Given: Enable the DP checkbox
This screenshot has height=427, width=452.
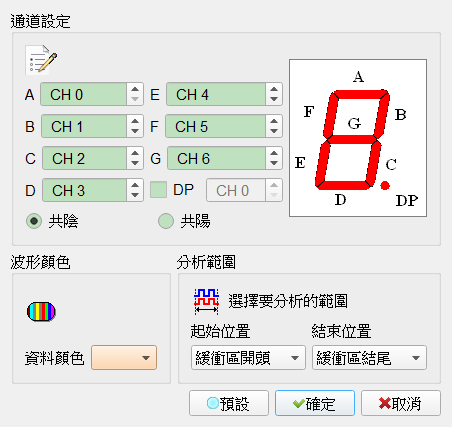Looking at the screenshot, I should [158, 190].
